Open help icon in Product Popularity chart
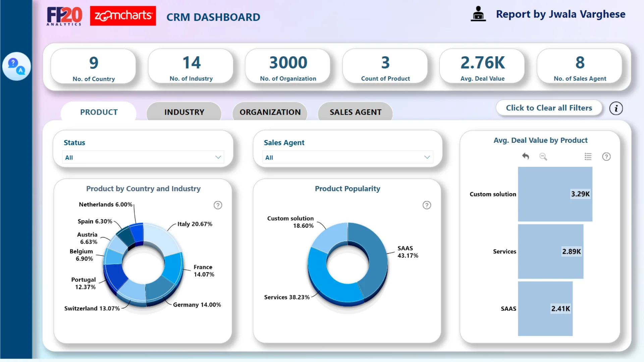The image size is (644, 362). (x=427, y=205)
